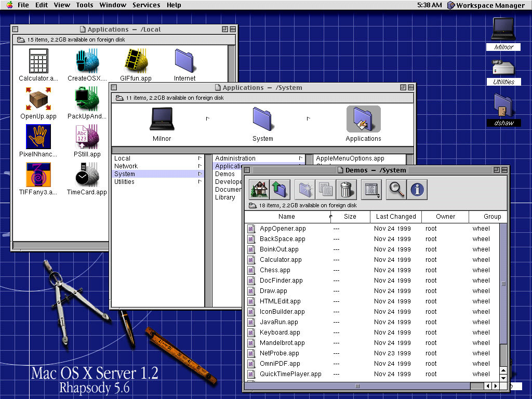The width and height of the screenshot is (532, 399).
Task: Click the Demos vertical scrollbar thumb
Action: (503, 284)
